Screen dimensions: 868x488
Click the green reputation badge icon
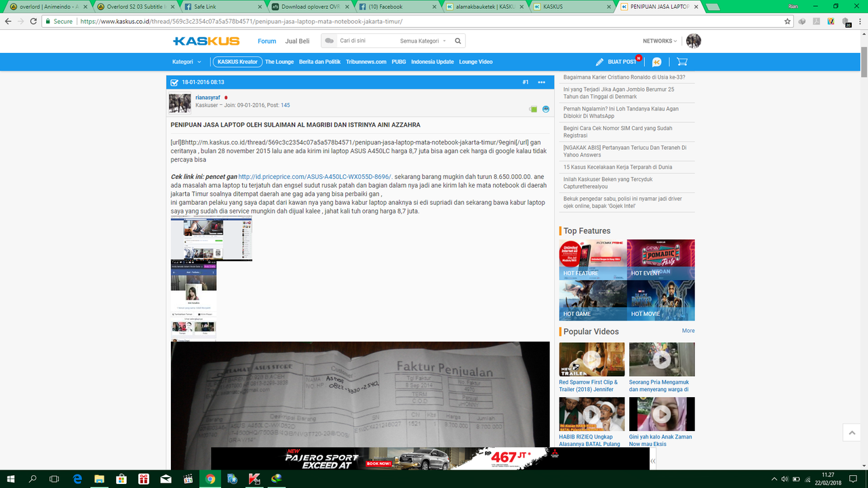[x=534, y=108]
